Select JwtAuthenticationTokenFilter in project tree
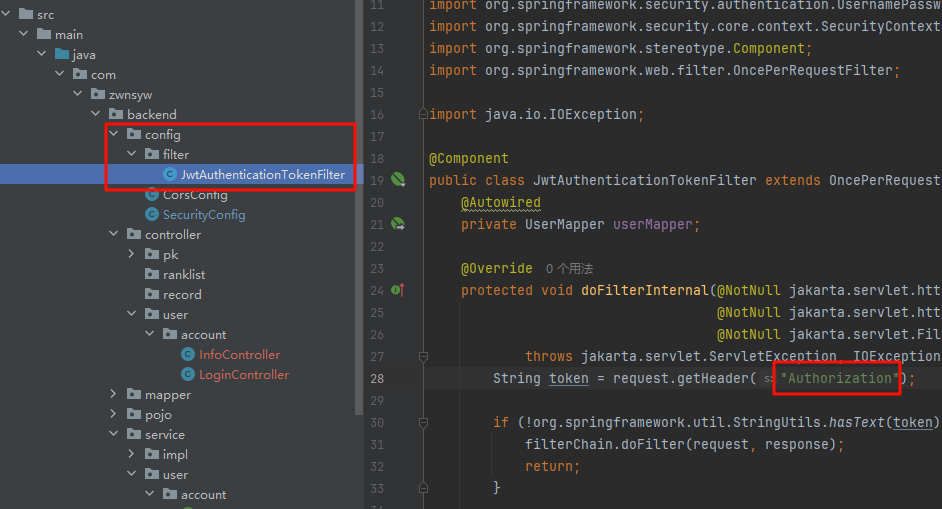 (x=263, y=174)
